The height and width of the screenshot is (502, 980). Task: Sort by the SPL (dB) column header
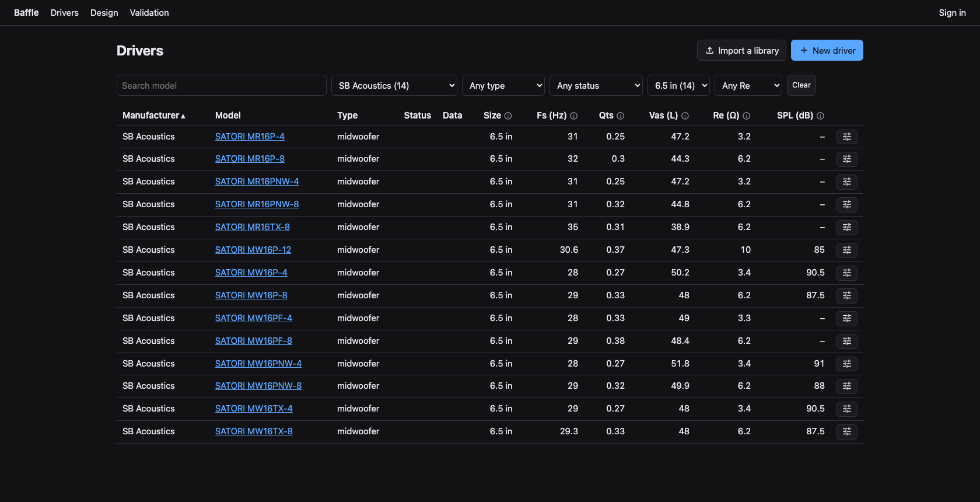tap(795, 116)
